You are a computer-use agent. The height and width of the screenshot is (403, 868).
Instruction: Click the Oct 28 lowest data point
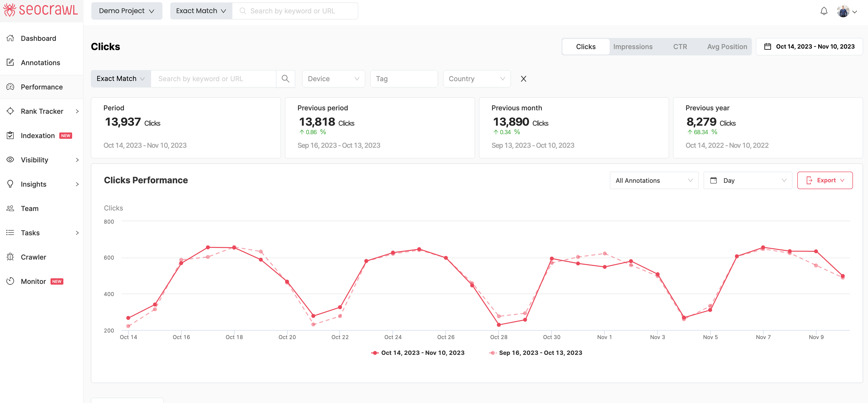[499, 325]
